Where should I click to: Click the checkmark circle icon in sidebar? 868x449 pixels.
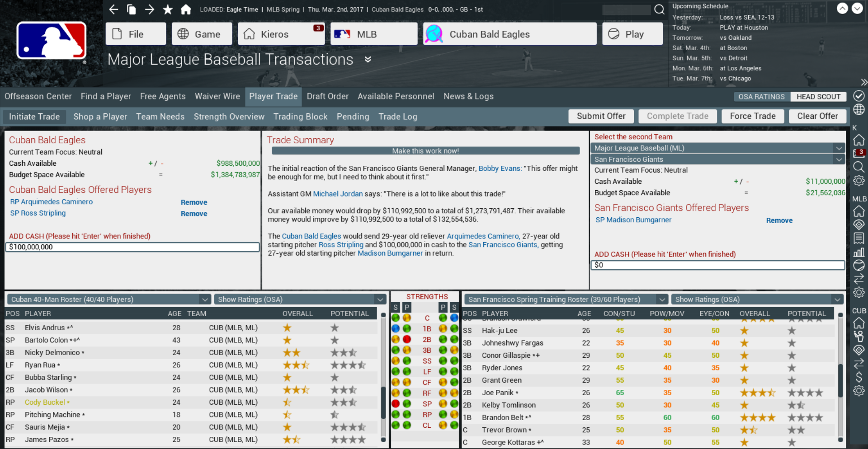pyautogui.click(x=859, y=96)
